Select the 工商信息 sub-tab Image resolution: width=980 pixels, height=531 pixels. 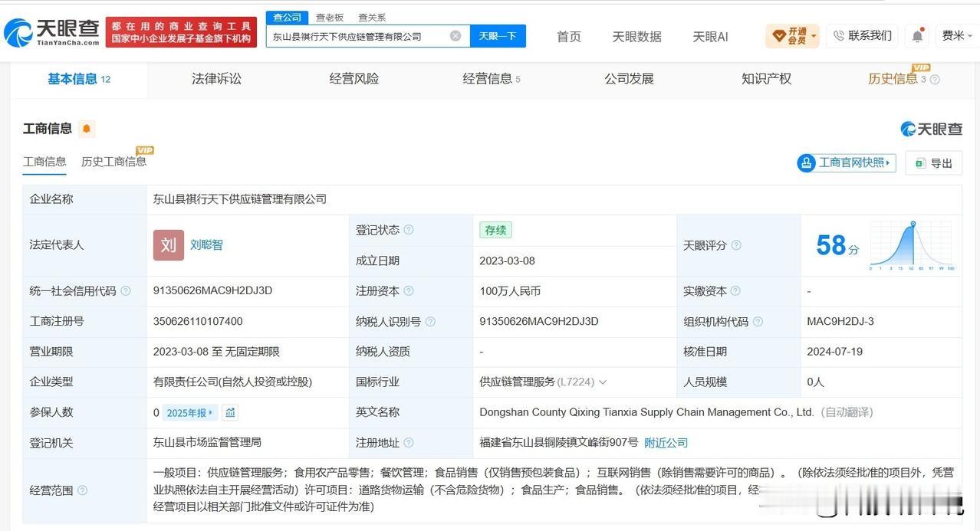tap(44, 162)
